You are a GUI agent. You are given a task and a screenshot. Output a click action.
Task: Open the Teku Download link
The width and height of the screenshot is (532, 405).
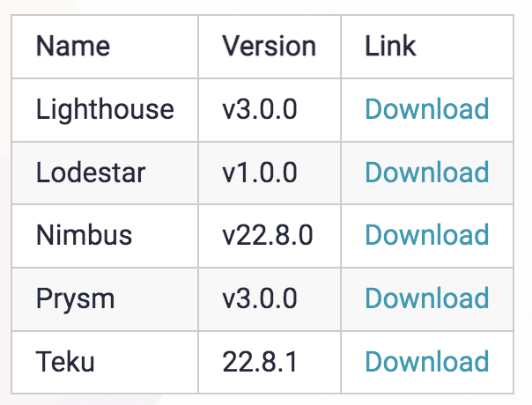point(426,362)
